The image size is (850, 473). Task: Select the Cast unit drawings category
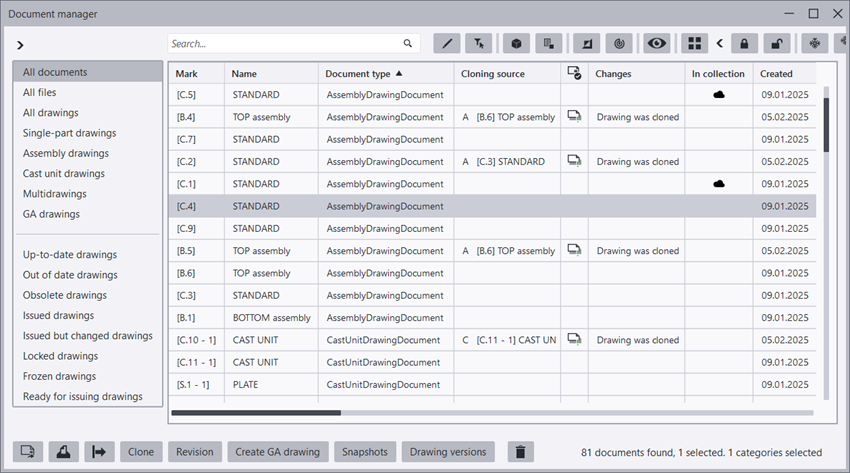(x=64, y=174)
